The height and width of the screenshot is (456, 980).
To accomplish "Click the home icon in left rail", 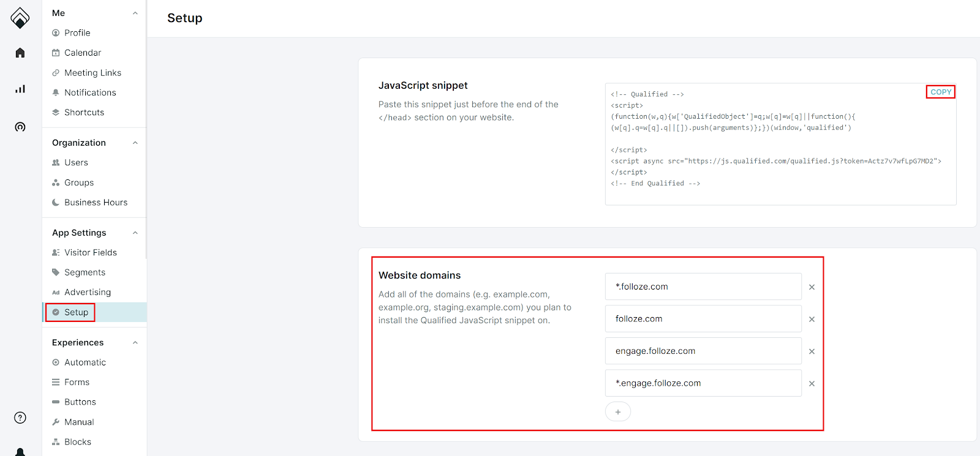I will [x=20, y=53].
